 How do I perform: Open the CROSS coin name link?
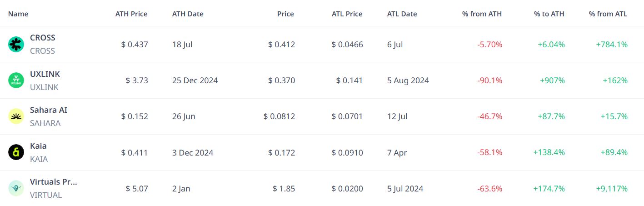[43, 38]
